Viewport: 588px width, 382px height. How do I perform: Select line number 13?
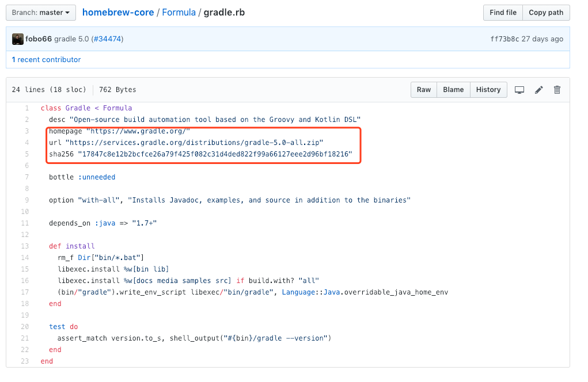[x=25, y=246]
